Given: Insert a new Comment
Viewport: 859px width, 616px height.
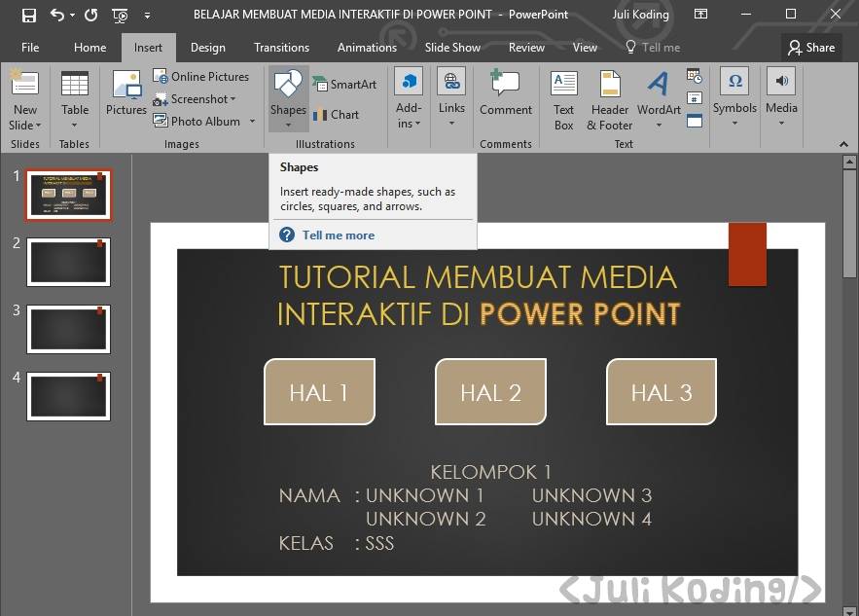Looking at the screenshot, I should [506, 93].
